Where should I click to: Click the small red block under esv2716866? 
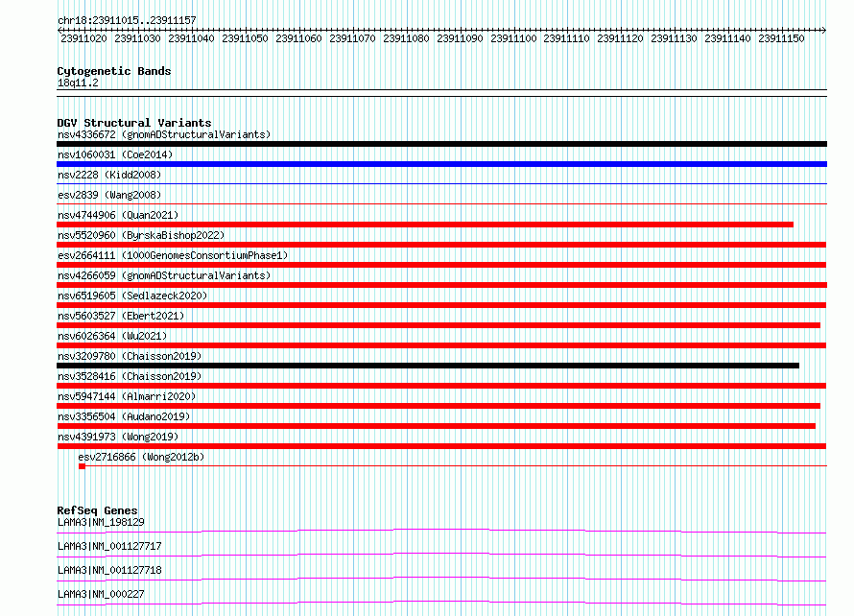[x=82, y=466]
